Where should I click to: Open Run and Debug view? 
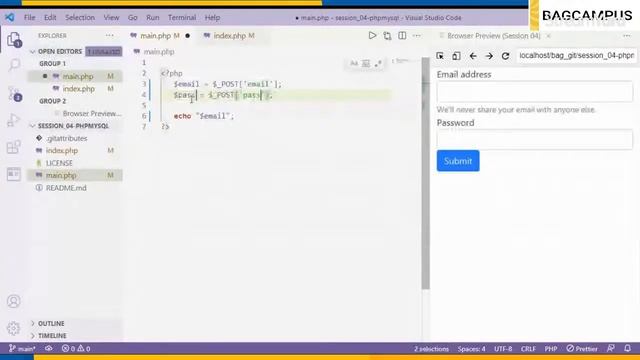(x=14, y=120)
